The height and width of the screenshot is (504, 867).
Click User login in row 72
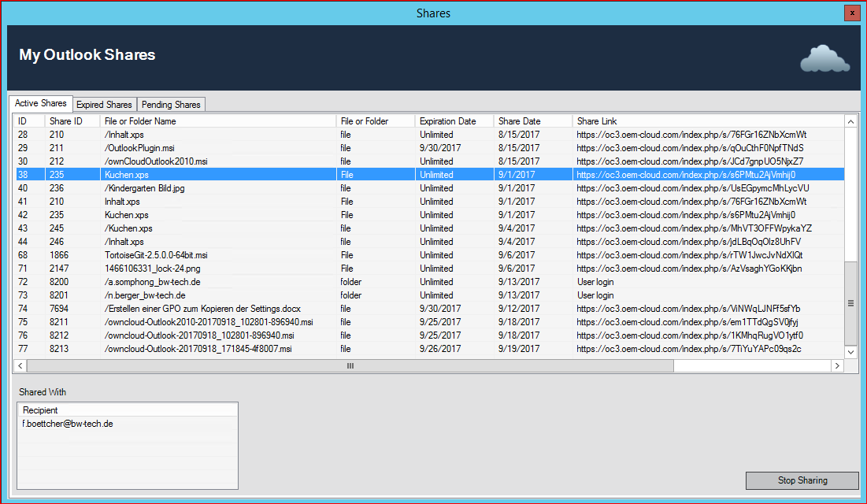(x=595, y=282)
